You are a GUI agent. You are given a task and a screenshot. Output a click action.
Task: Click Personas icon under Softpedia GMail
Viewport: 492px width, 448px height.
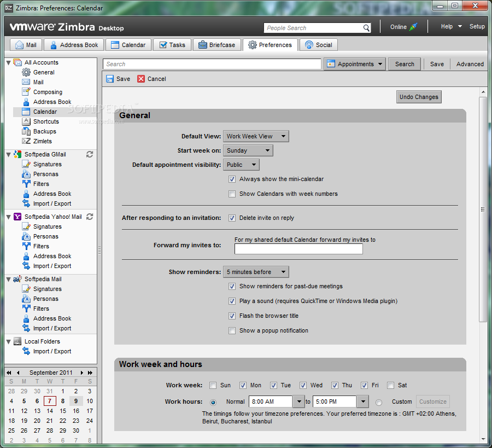(x=26, y=174)
